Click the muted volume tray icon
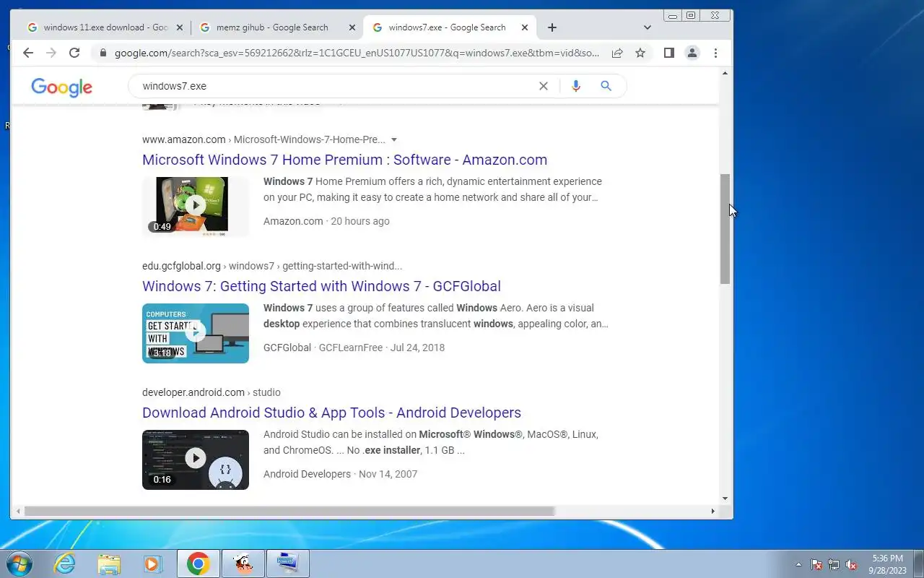 (x=852, y=565)
